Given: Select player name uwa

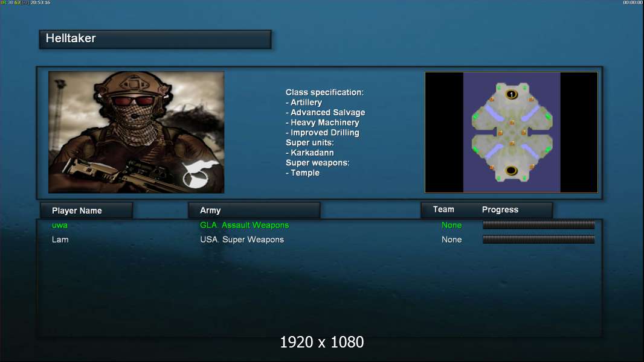Looking at the screenshot, I should point(60,225).
